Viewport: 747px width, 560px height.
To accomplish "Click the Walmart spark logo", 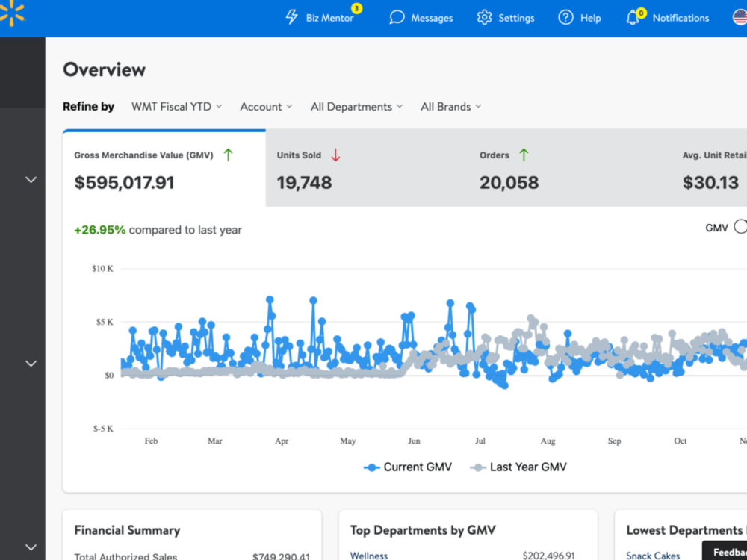I will point(11,13).
